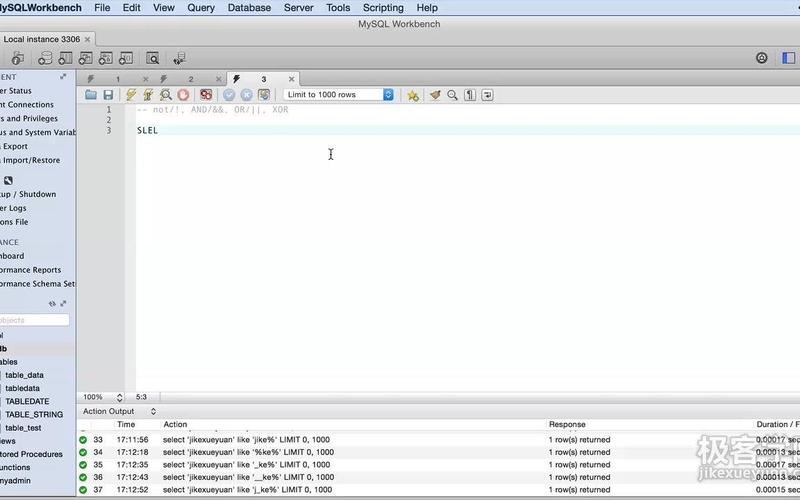Viewport: 800px width, 500px height.
Task: Toggle the sidebar panel visibility icon
Action: tap(789, 58)
